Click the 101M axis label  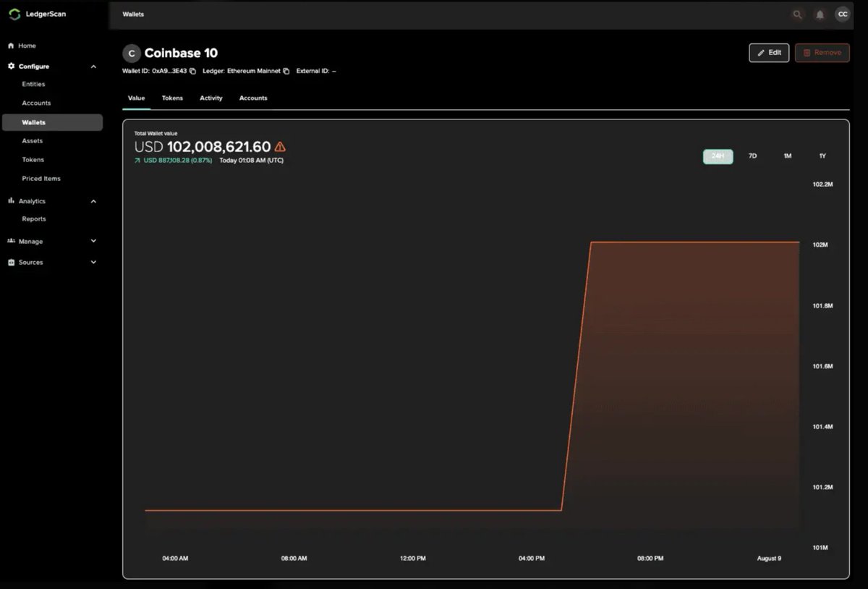click(820, 548)
